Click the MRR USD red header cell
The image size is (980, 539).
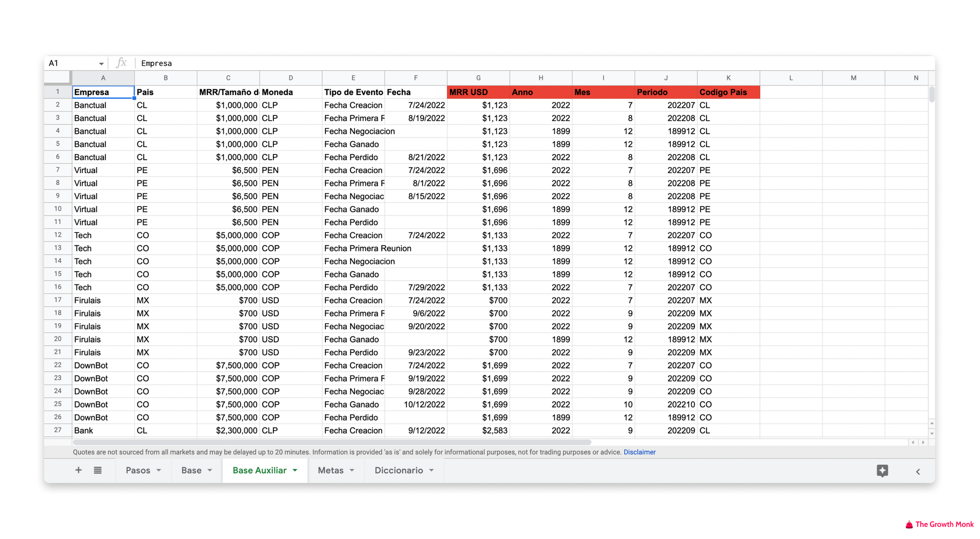pyautogui.click(x=478, y=92)
